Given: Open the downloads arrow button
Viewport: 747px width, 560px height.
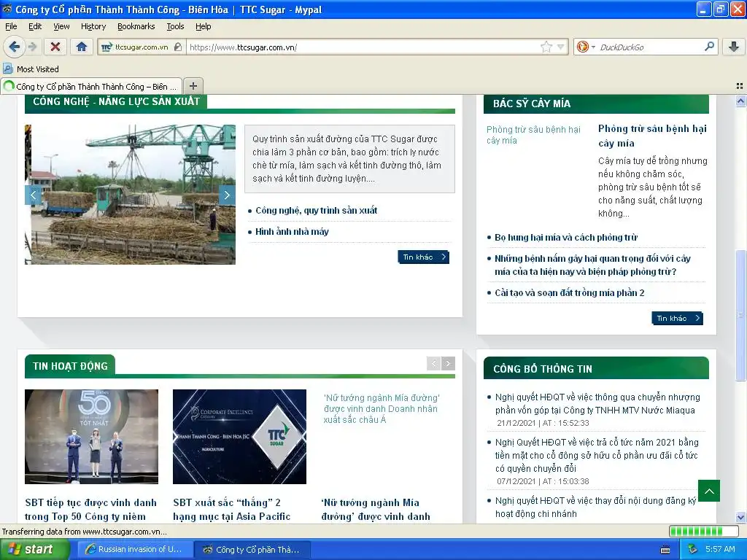Looking at the screenshot, I should [x=734, y=47].
